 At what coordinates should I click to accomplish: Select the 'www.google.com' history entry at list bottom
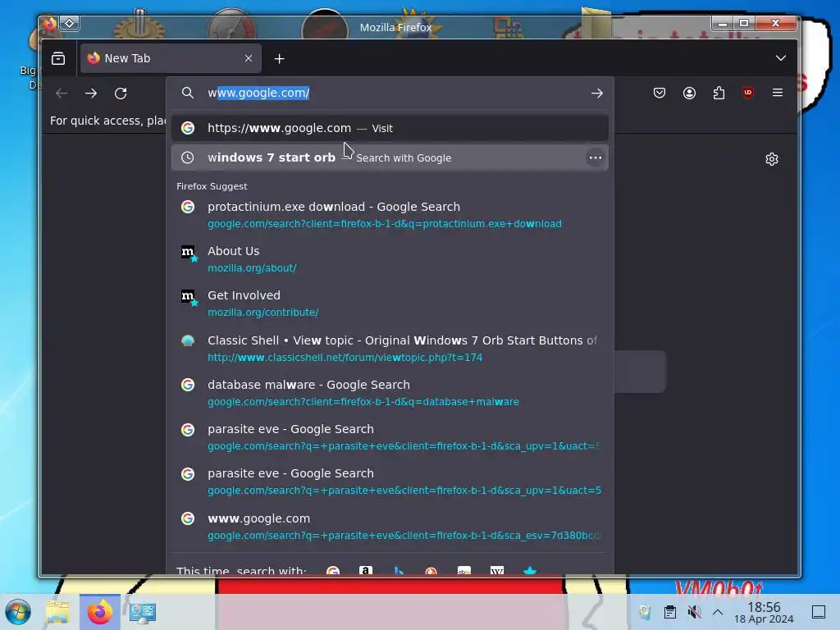[x=390, y=527]
